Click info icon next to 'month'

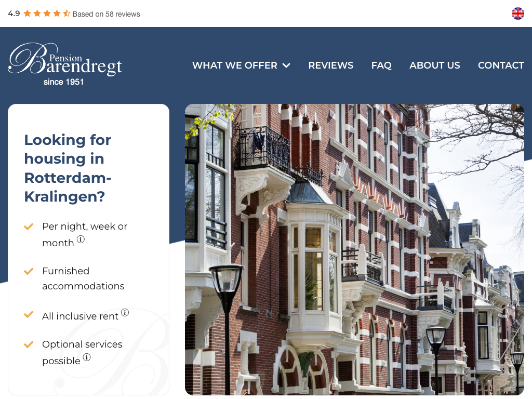pyautogui.click(x=81, y=240)
